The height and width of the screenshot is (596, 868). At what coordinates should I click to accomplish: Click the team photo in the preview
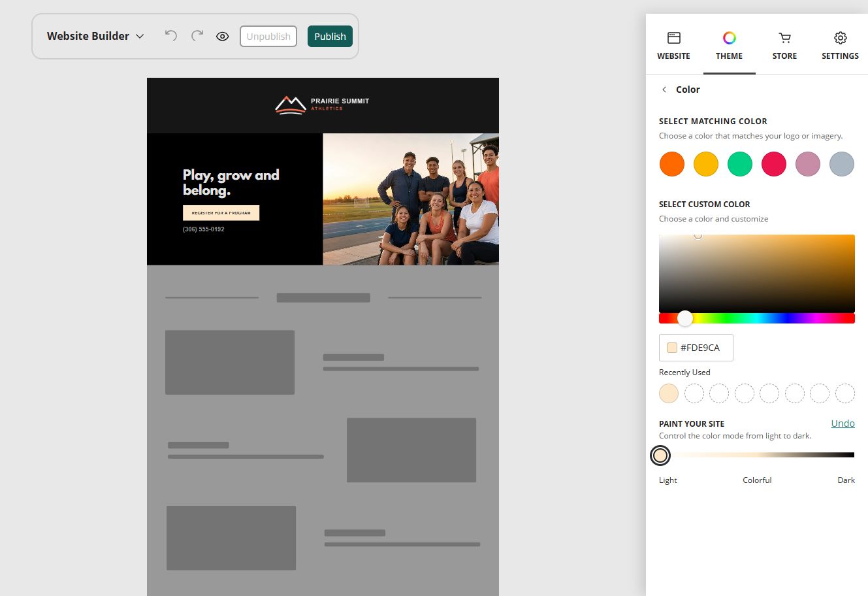pos(411,199)
